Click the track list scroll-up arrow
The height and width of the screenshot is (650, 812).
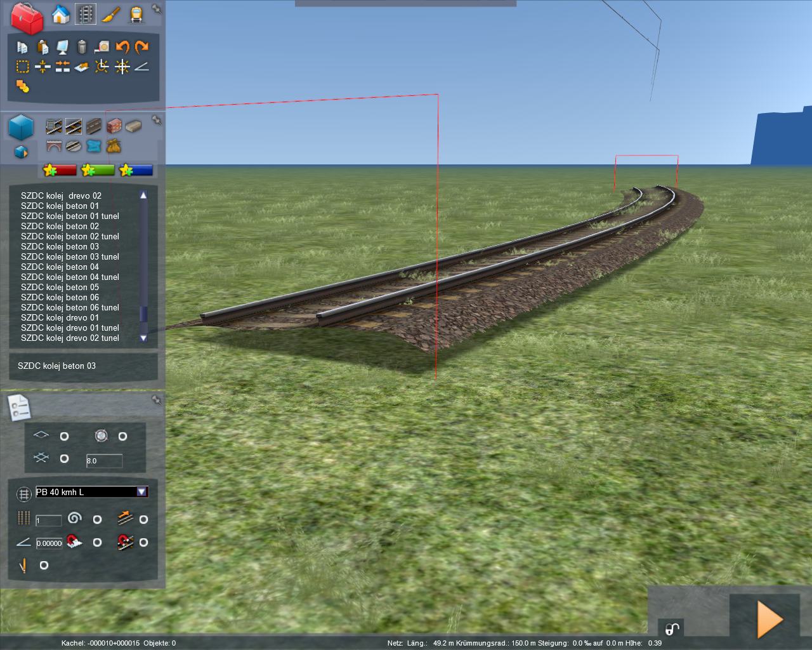[x=143, y=196]
